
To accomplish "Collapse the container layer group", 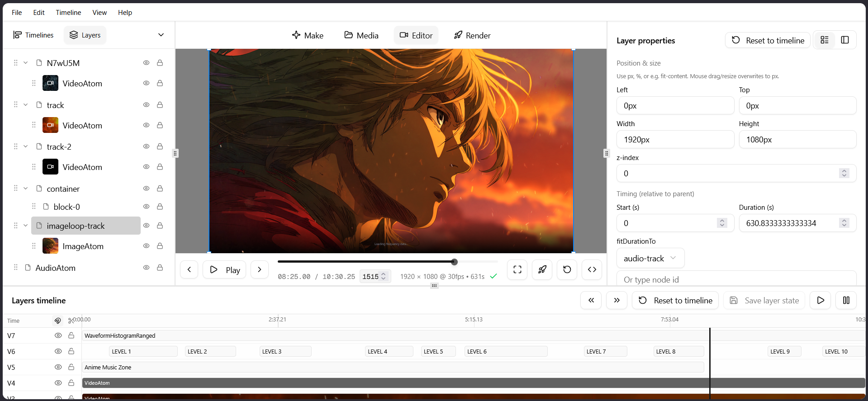I will click(26, 189).
